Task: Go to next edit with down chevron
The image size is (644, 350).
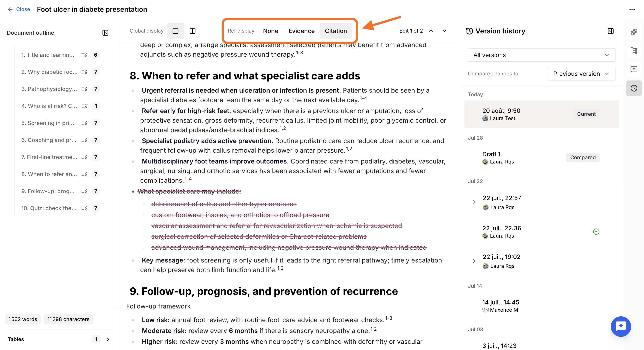Action: 444,31
